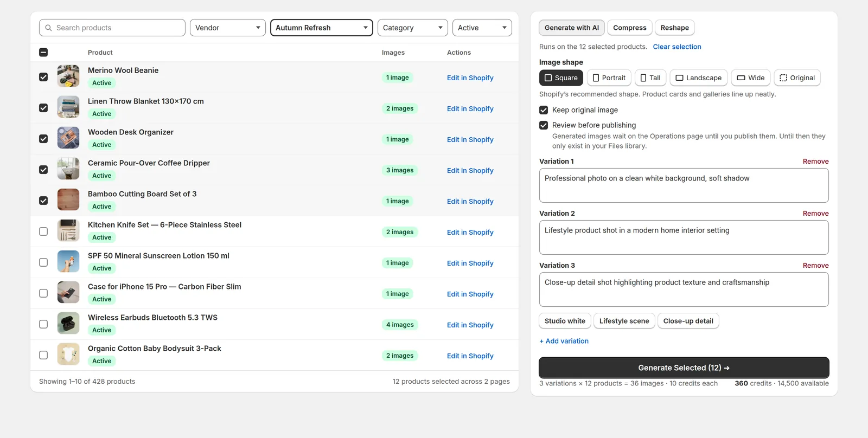Open iPhone 15 Pro case thumbnail
868x438 pixels.
pyautogui.click(x=68, y=293)
